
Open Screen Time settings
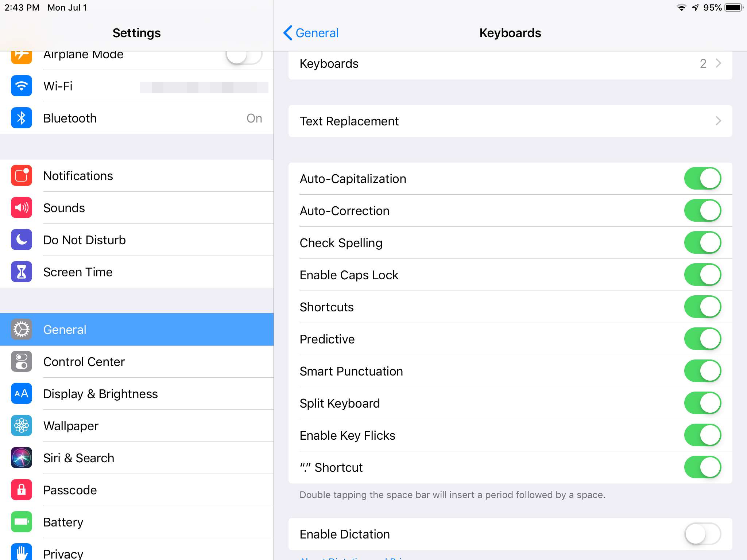click(137, 272)
